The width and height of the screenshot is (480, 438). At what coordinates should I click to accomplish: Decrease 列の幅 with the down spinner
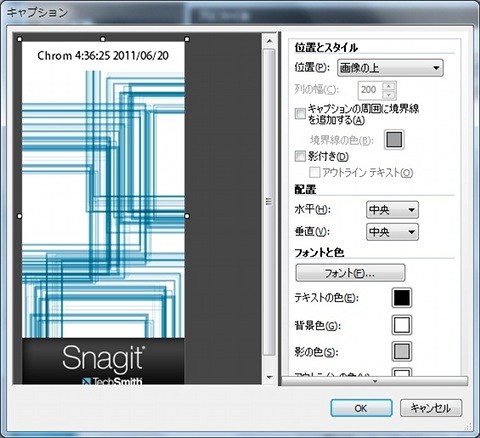tap(389, 95)
